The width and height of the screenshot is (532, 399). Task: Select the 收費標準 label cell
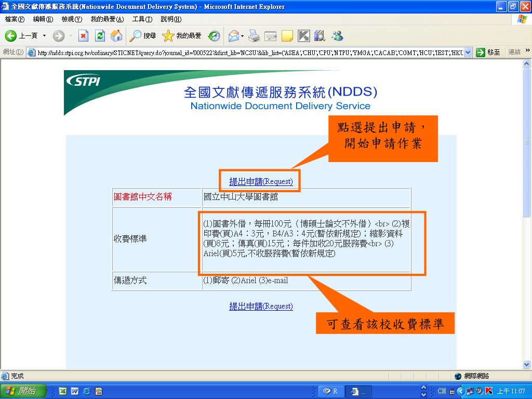point(157,239)
